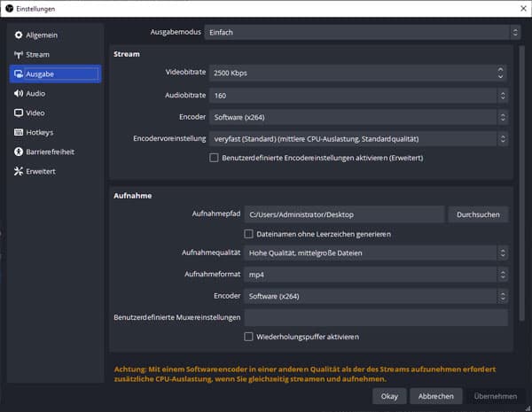Click the Ausgabe monitor icon in sidebar
Image resolution: width=532 pixels, height=412 pixels.
18,74
